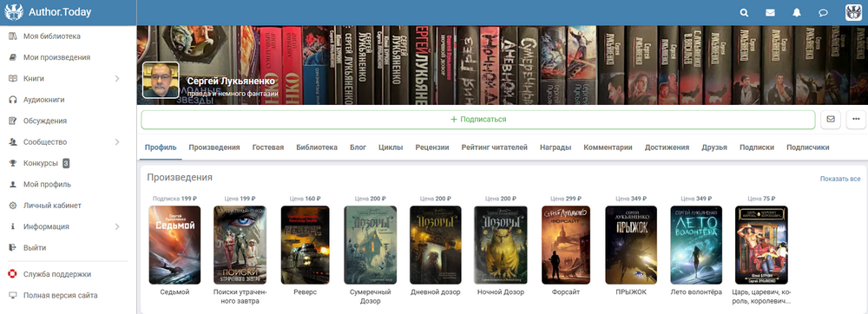Click the person icon beside Мой профиль

coord(12,184)
